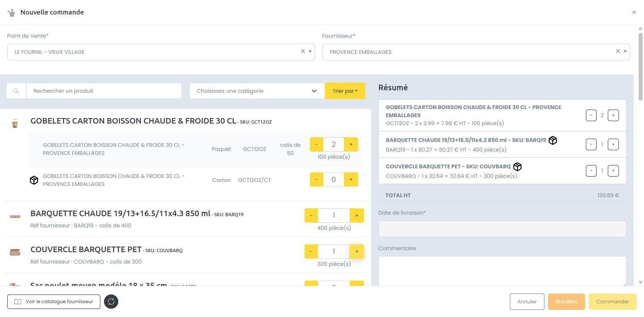Click the Barquette chaude product thumbnail
Viewport: 644px width, 317px height.
[x=15, y=216]
